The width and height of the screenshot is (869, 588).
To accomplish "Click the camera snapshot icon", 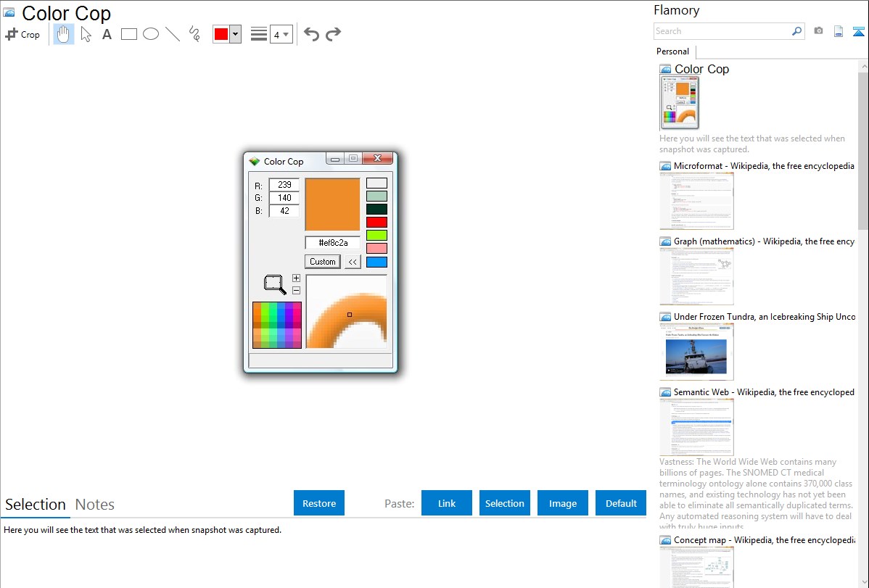I will [818, 31].
